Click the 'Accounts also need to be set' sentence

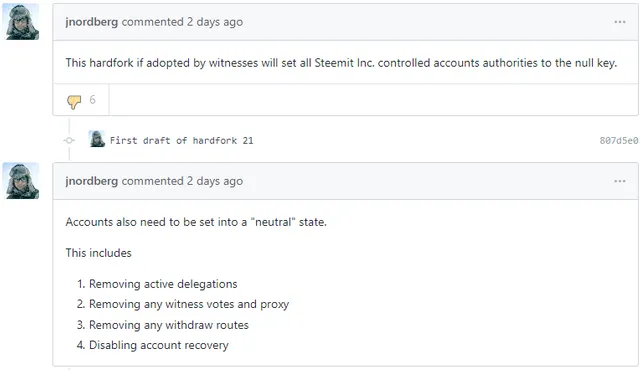(x=196, y=222)
